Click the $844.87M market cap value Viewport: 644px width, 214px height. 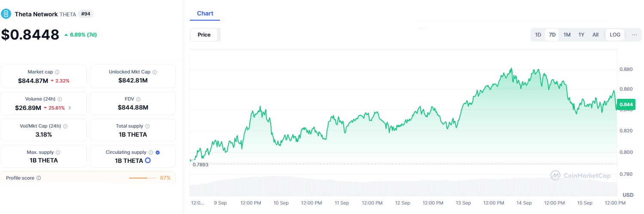tap(33, 81)
